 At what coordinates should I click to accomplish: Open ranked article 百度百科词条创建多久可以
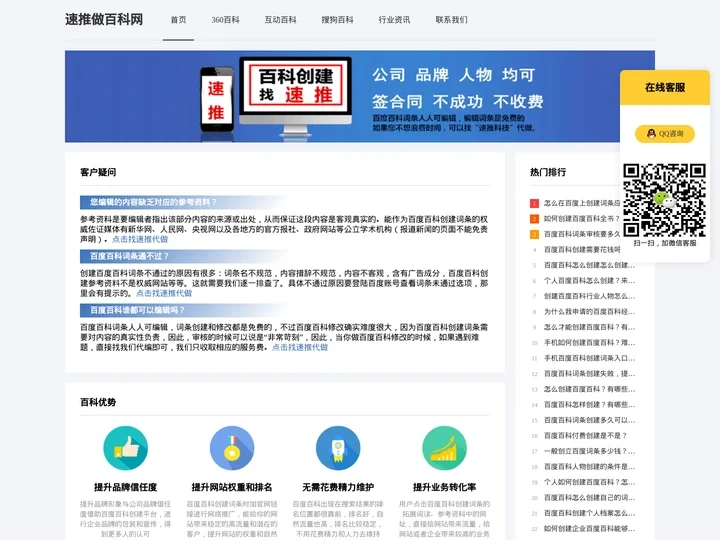coord(590,420)
